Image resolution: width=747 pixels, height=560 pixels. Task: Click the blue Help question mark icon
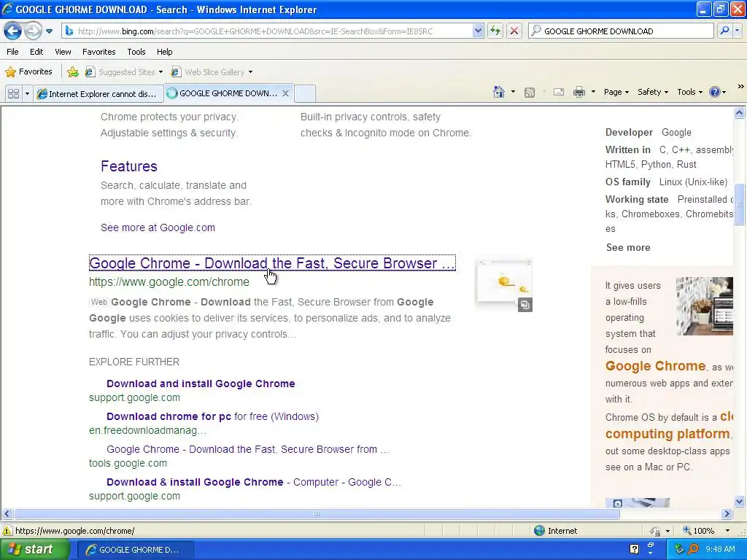(715, 92)
